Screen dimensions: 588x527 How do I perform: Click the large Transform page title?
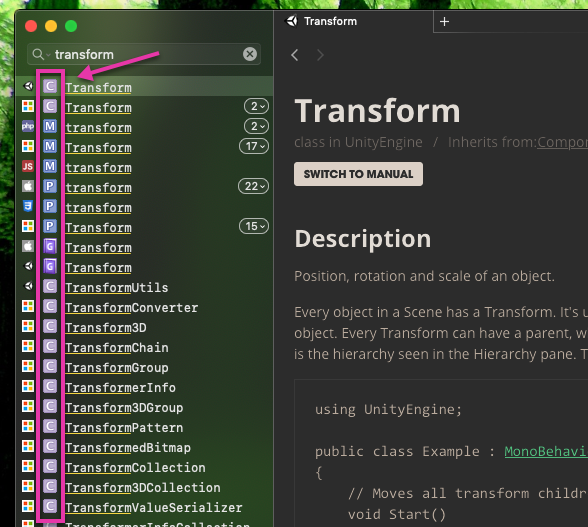tap(377, 111)
